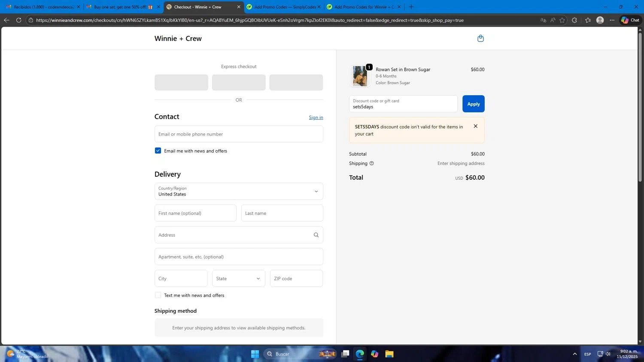The width and height of the screenshot is (644, 362).
Task: Dismiss the invalid discount code message
Action: coord(475,126)
